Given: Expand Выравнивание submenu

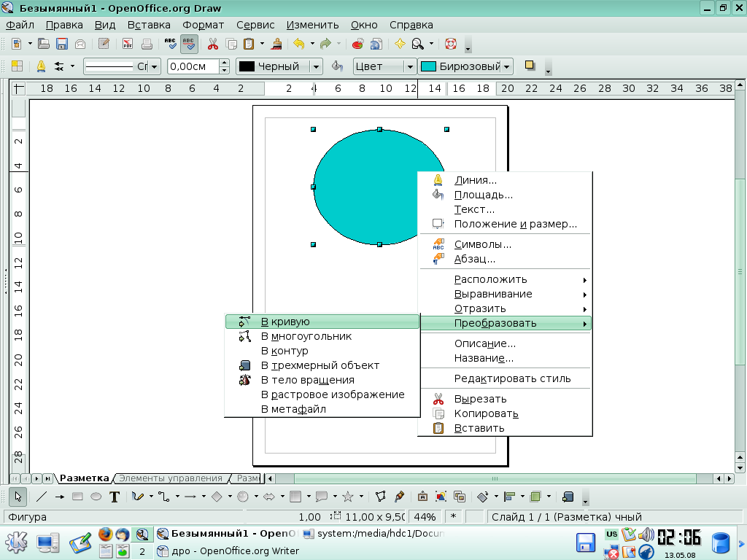Looking at the screenshot, I should [x=505, y=295].
